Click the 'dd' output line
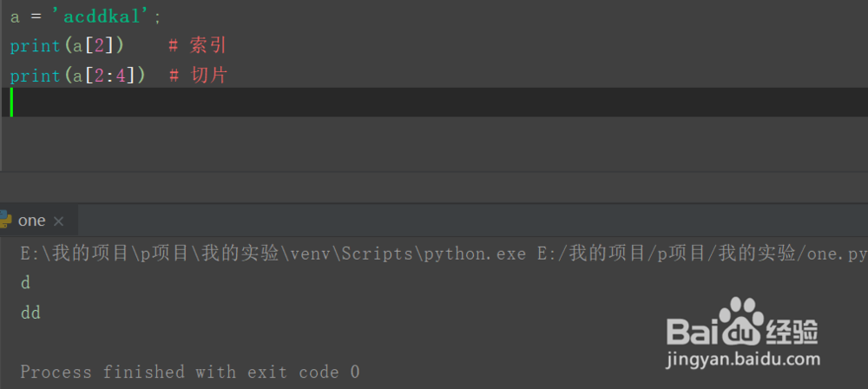Viewport: 868px width, 389px height. click(30, 312)
